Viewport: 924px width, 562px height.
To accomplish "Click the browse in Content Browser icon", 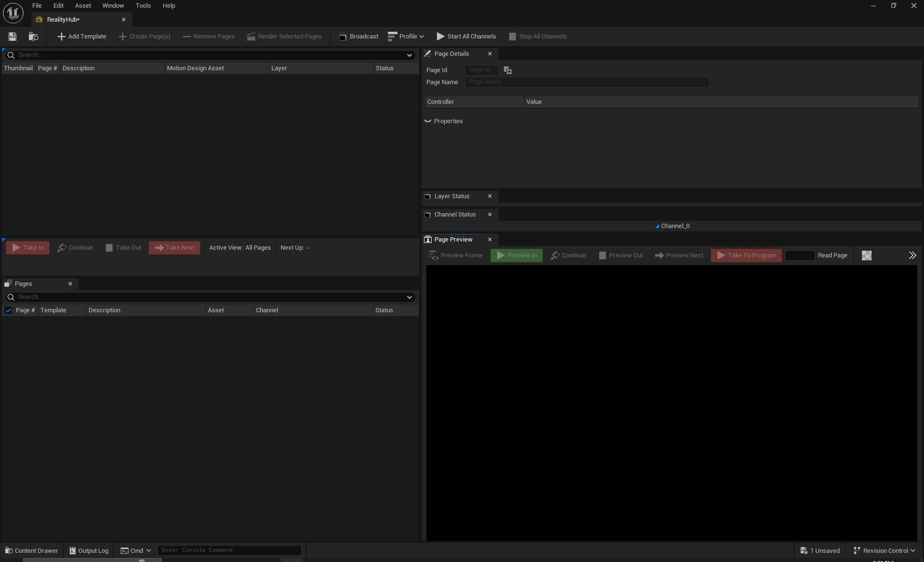I will click(x=33, y=37).
